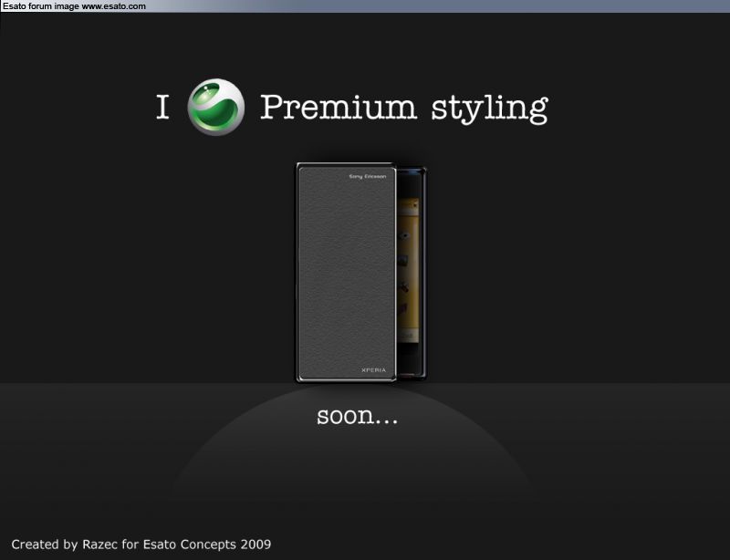Click the letter I in the headline
This screenshot has width=730, height=560.
pyautogui.click(x=163, y=109)
